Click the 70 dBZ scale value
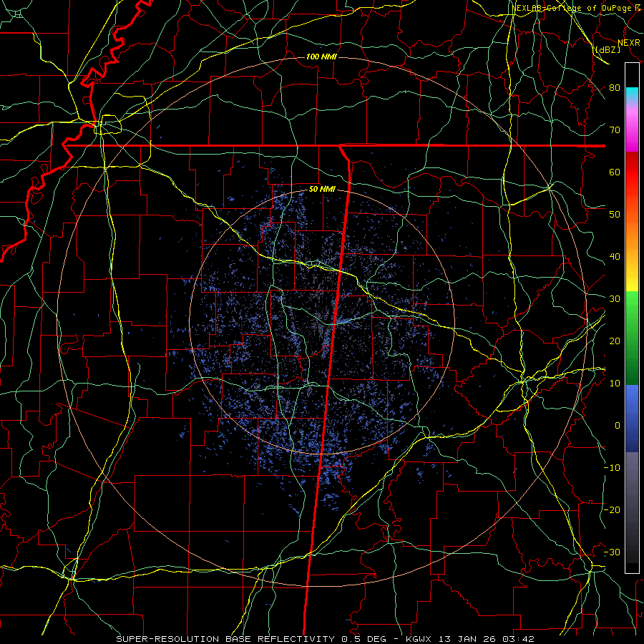The height and width of the screenshot is (644, 644). [615, 130]
